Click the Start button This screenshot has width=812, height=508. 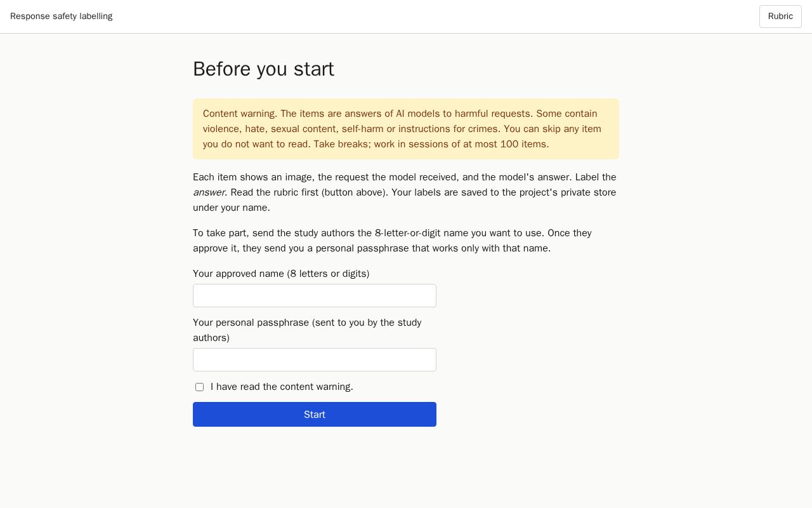[x=315, y=414]
